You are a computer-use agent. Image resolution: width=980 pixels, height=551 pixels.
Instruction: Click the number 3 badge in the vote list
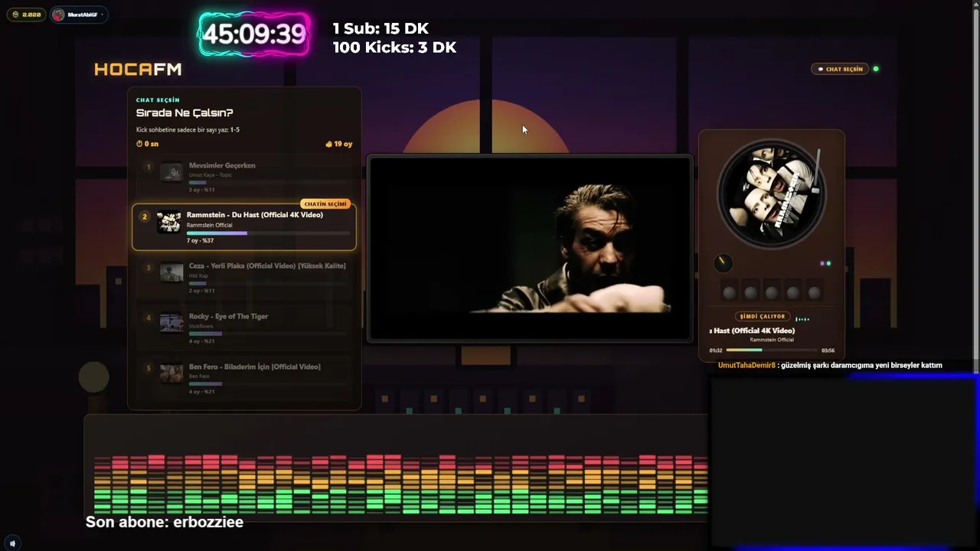(149, 267)
